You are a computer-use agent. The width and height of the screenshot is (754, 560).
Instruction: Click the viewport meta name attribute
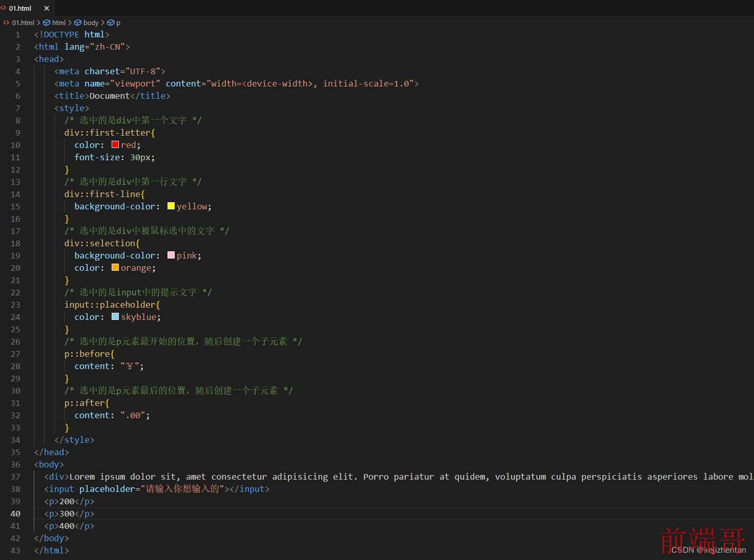122,84
